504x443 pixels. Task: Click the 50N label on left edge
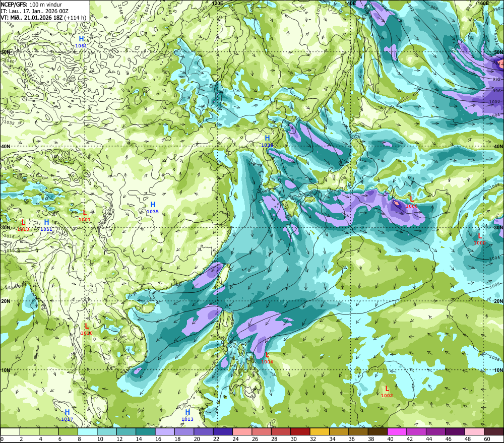(6, 52)
